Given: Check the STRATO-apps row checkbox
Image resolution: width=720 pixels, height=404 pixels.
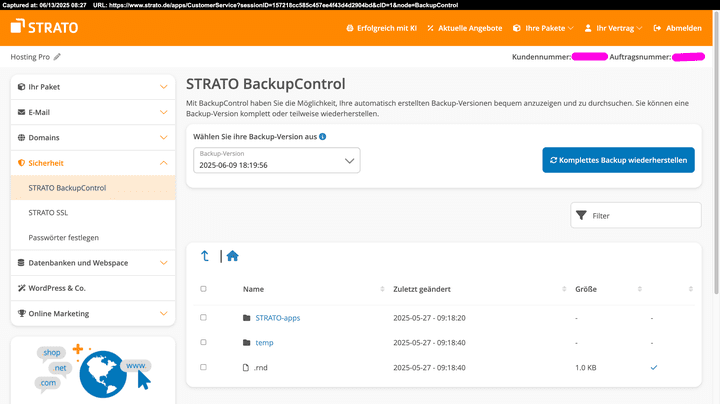Looking at the screenshot, I should tap(203, 317).
